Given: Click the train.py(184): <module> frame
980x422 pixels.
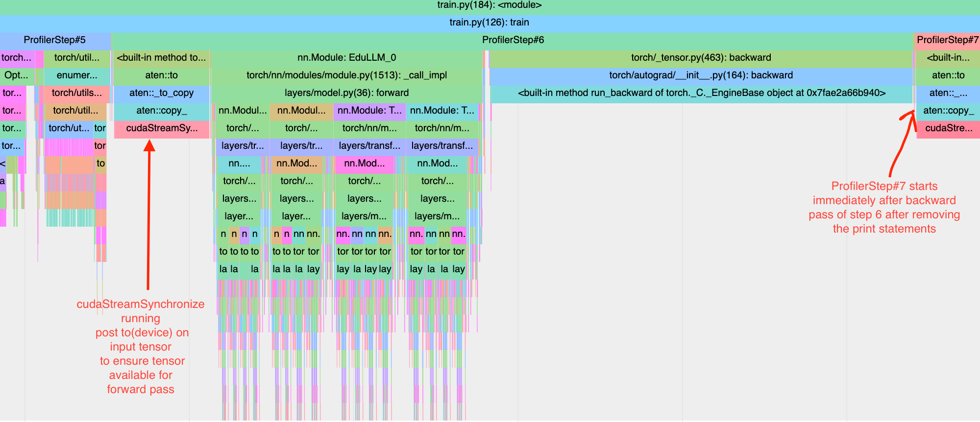Looking at the screenshot, I should 490,6.
